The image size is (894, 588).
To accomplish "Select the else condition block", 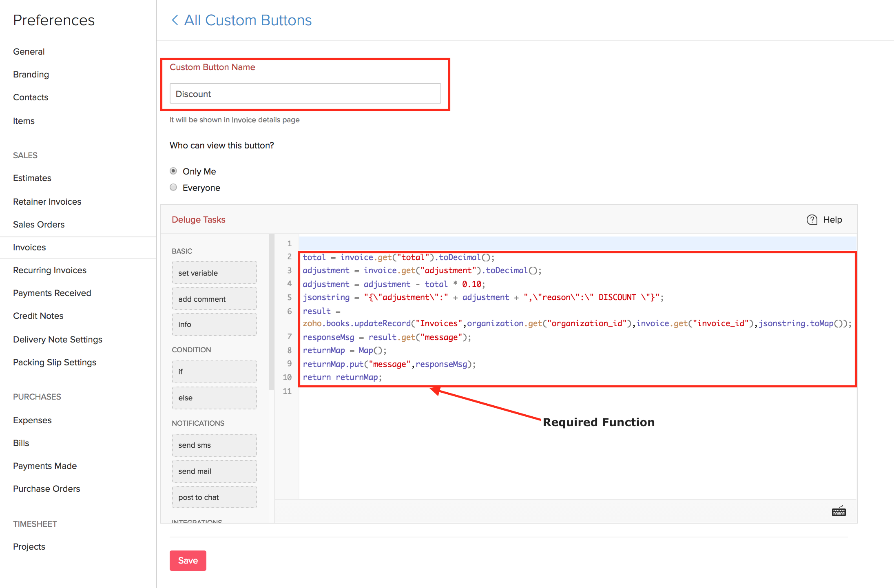I will 214,398.
